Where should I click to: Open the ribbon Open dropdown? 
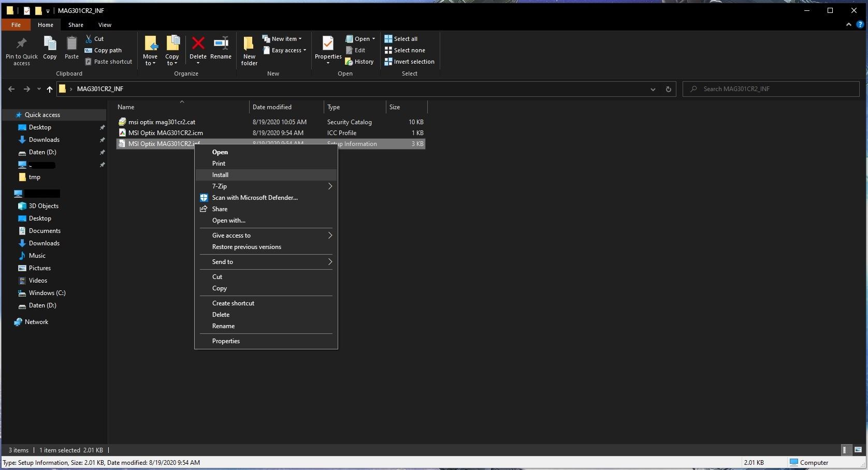tap(360, 39)
